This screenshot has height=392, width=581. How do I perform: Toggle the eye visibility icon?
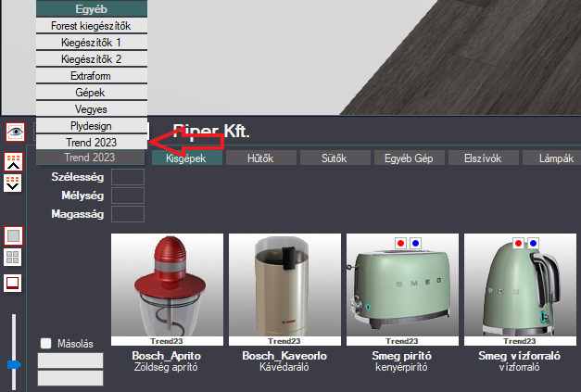[x=15, y=132]
